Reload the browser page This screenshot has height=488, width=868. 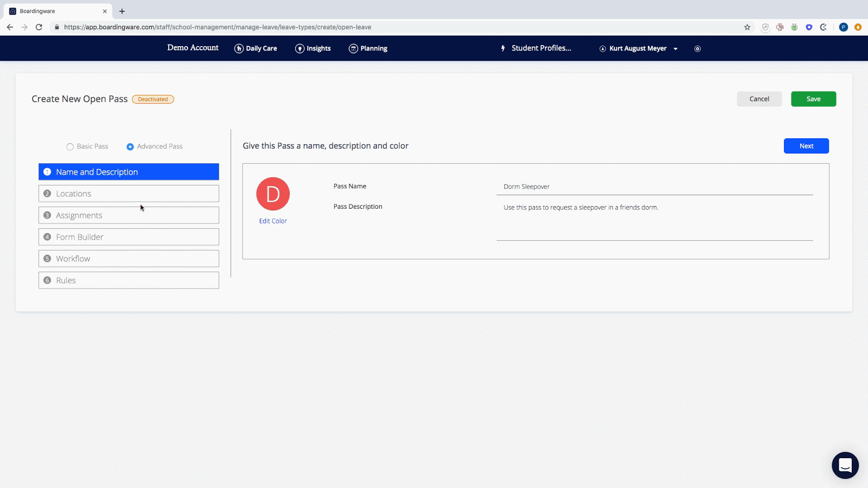(x=39, y=27)
